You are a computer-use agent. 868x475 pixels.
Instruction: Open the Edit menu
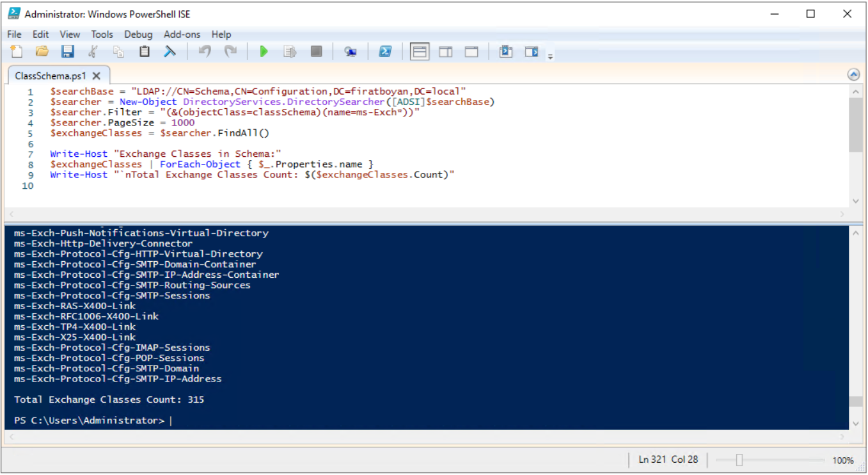click(41, 35)
